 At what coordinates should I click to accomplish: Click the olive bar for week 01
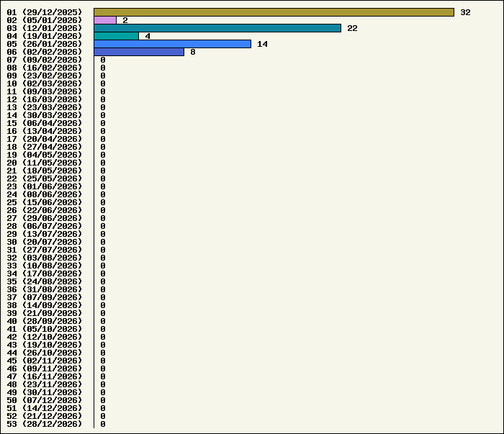click(x=274, y=12)
